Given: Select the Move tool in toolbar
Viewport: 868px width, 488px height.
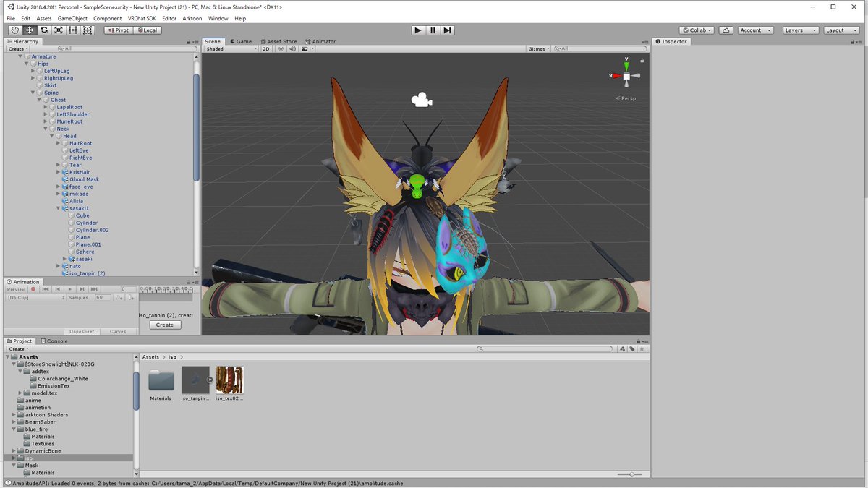Looking at the screenshot, I should click(30, 30).
